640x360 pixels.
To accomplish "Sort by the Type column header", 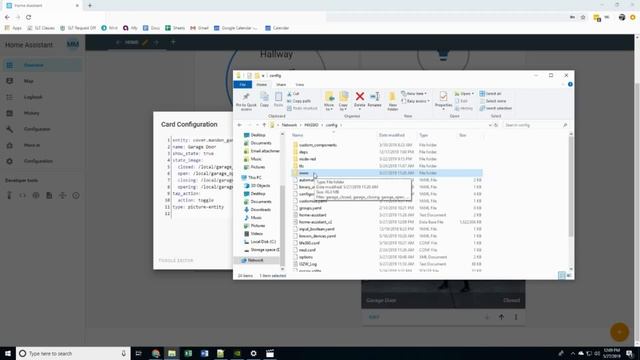I will (423, 135).
